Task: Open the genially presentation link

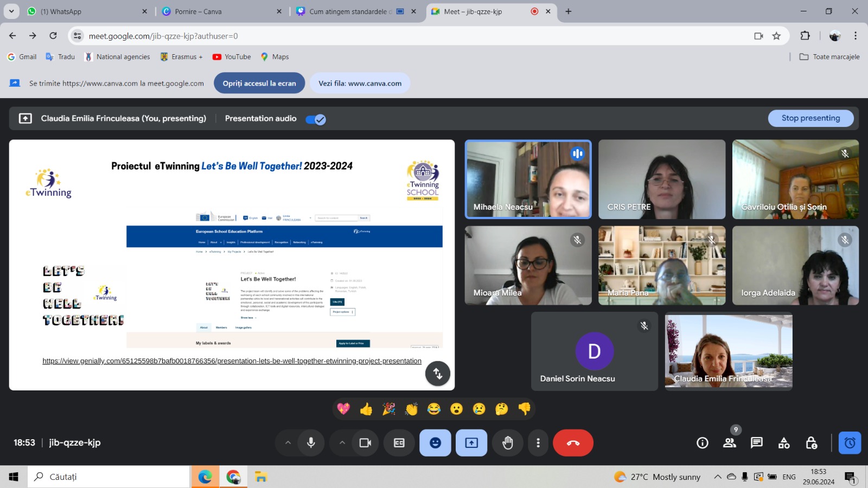Action: tap(232, 361)
